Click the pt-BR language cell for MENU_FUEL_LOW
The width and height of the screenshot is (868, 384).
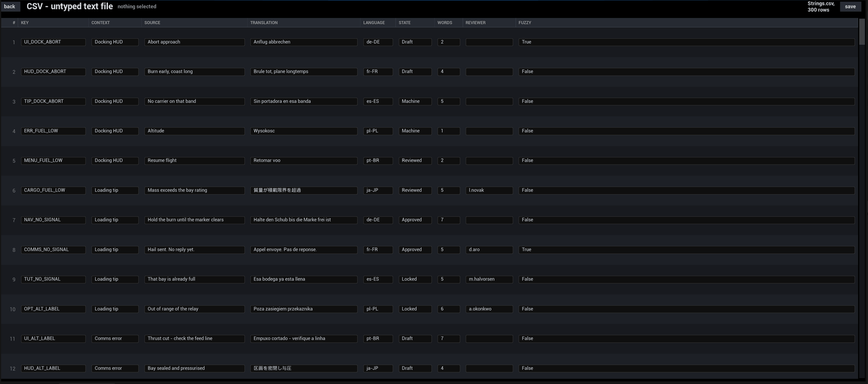378,161
